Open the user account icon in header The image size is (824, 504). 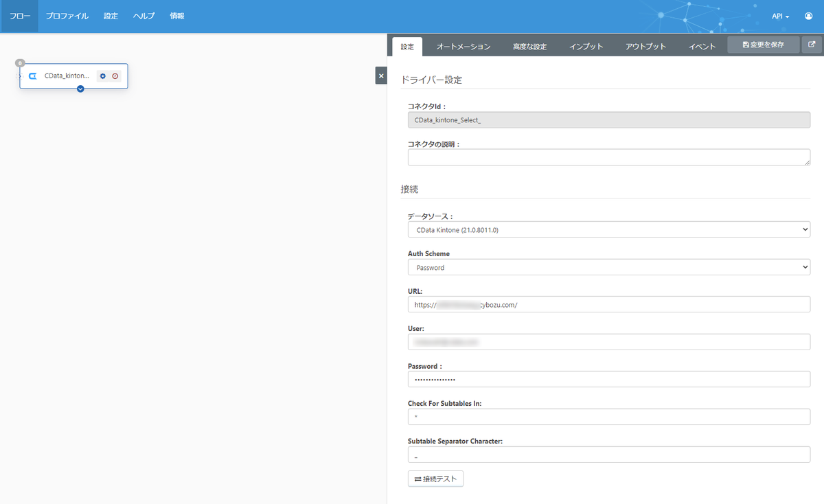tap(808, 16)
